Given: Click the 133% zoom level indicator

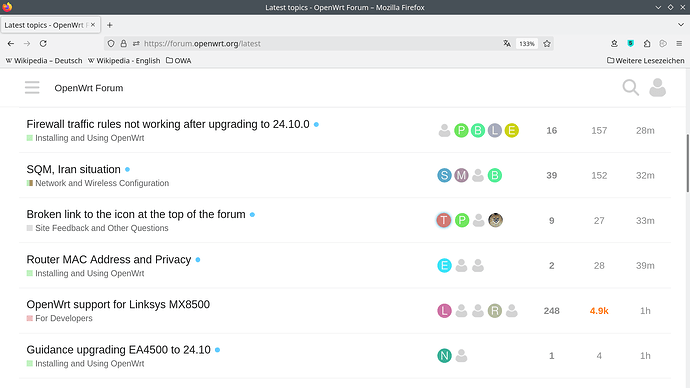Looking at the screenshot, I should click(x=527, y=44).
